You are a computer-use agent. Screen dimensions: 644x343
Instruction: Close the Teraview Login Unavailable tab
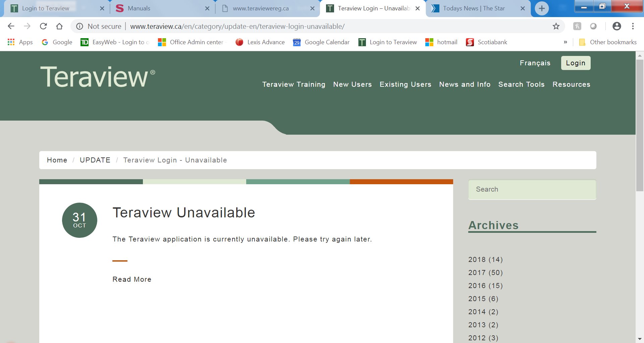418,8
